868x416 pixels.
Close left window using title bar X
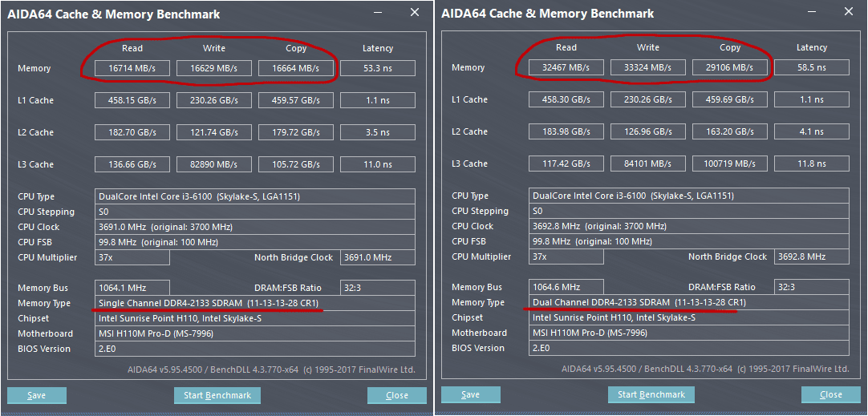click(x=414, y=12)
